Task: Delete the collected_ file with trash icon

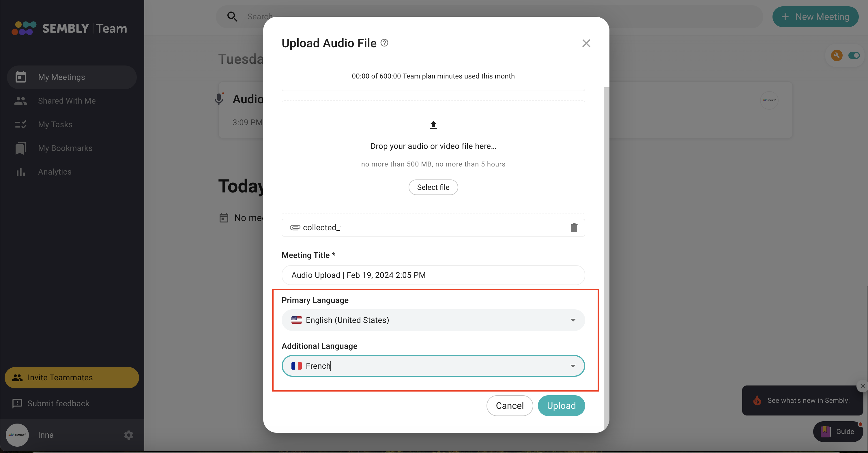Action: point(574,228)
